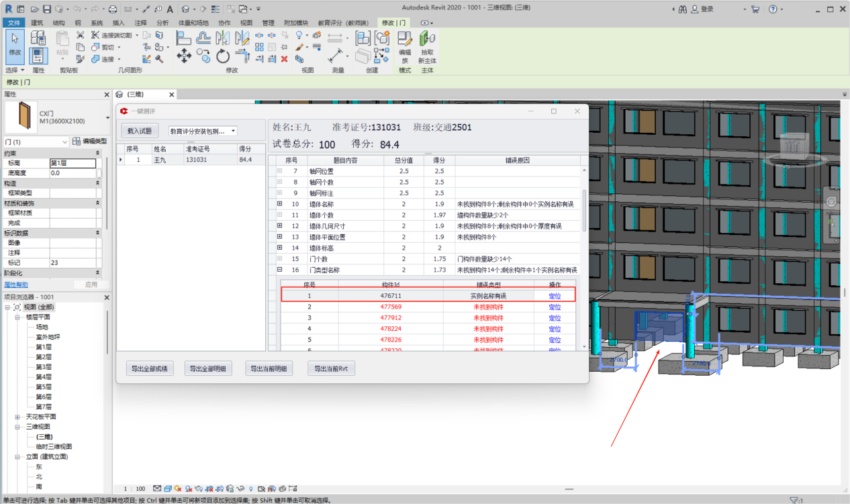
Task: Click the Paint brush icon in 视图 panel
Action: [299, 47]
